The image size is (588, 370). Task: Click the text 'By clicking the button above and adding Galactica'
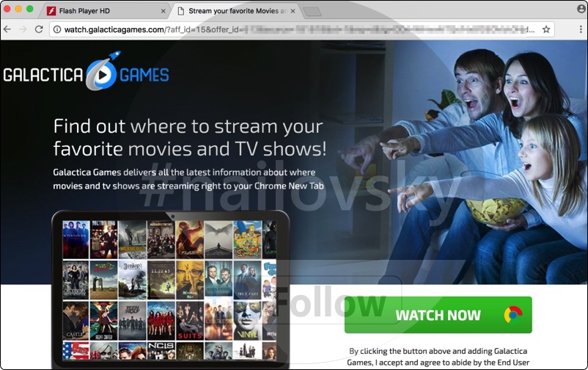pyautogui.click(x=438, y=351)
